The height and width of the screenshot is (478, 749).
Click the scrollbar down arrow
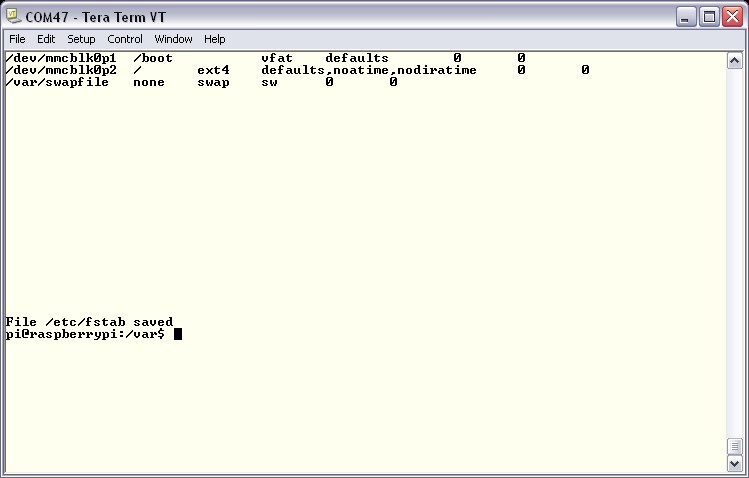tap(734, 463)
